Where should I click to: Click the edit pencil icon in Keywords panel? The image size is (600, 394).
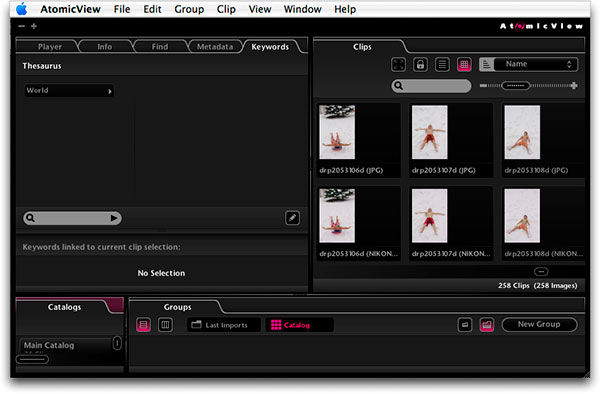292,218
